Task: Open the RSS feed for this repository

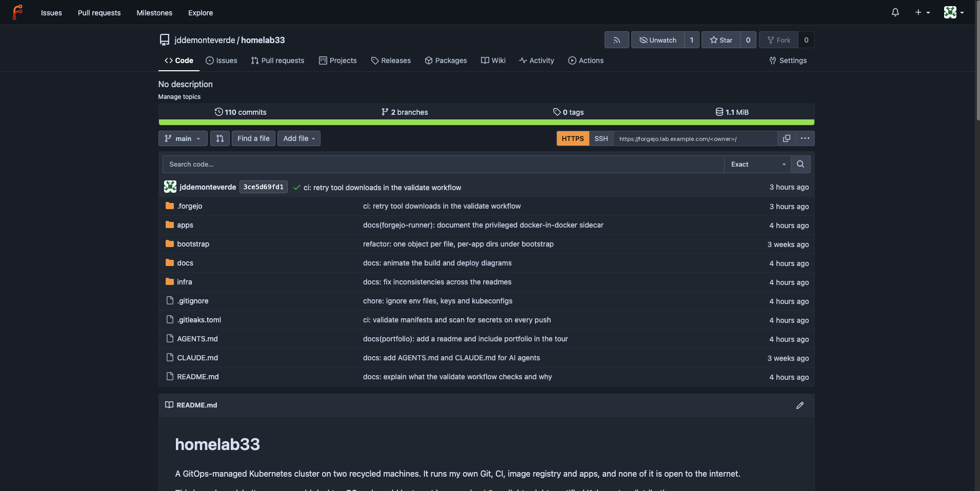Action: [x=616, y=40]
